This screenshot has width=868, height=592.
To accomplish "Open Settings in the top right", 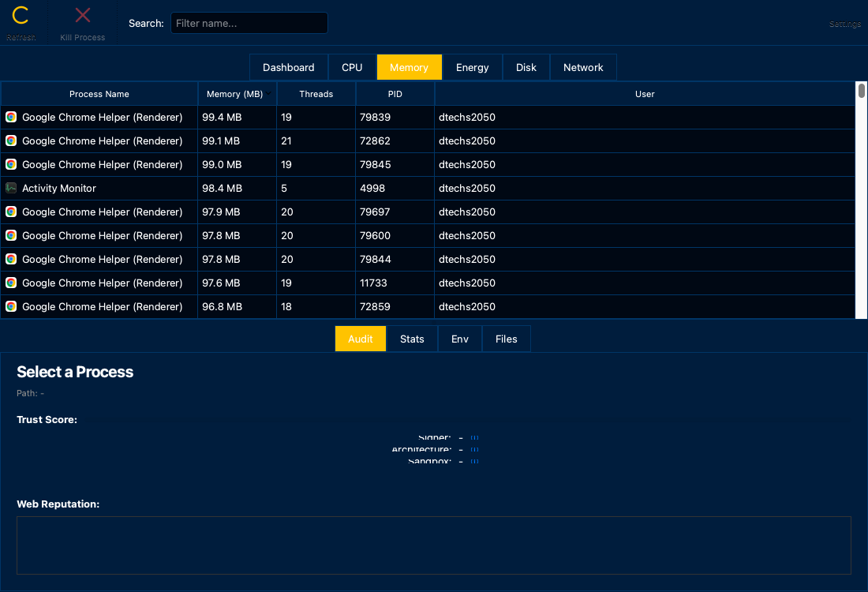I will [x=844, y=24].
